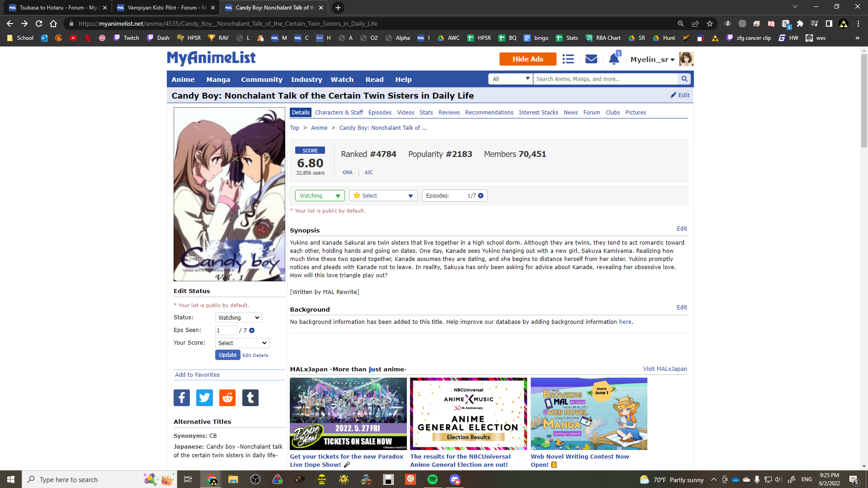The height and width of the screenshot is (488, 868).
Task: Click the search magnifier button
Action: click(684, 79)
